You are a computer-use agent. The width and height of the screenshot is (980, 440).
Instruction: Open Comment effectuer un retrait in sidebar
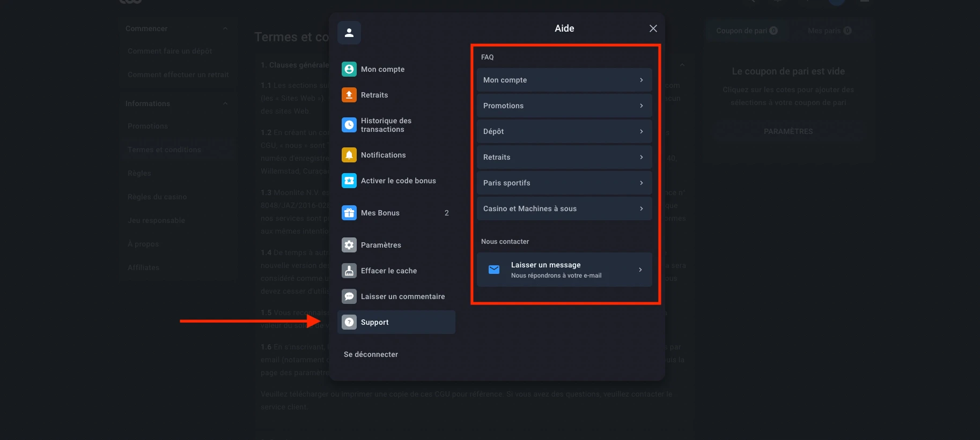click(178, 74)
